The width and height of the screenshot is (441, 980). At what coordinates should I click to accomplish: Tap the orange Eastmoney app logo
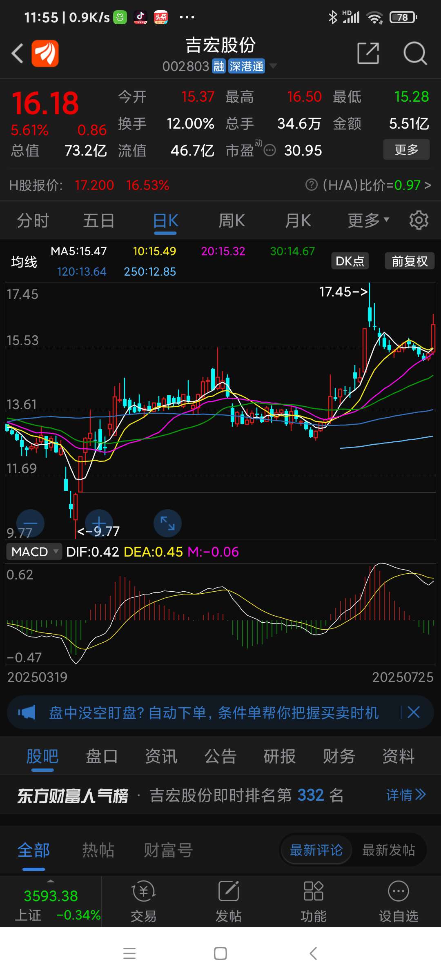point(45,53)
